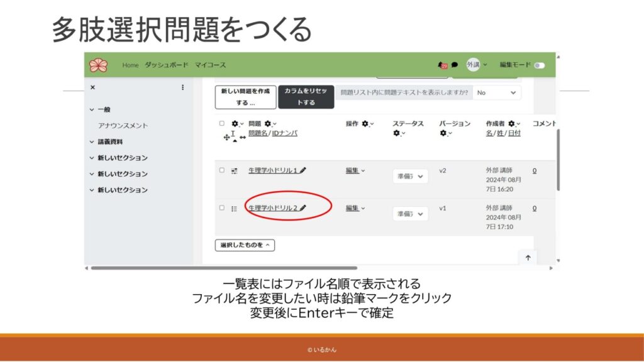Screen dimensions: 644x362
Task: Toggle the 編集モード switch
Action: (540, 65)
